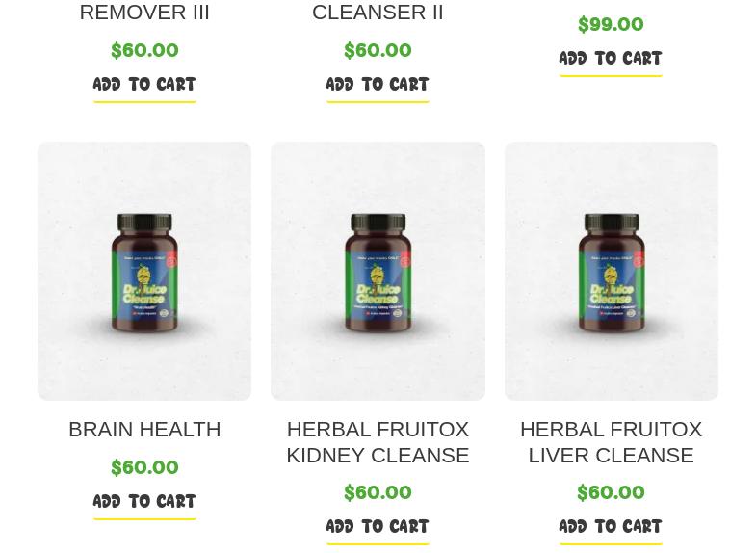Open the CLEANSER II product title
The width and height of the screenshot is (756, 553).
click(378, 13)
